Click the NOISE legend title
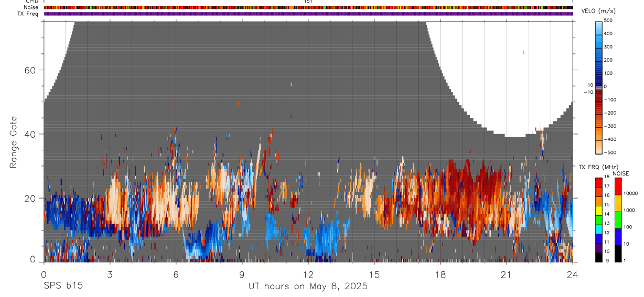644x297 pixels. point(620,174)
